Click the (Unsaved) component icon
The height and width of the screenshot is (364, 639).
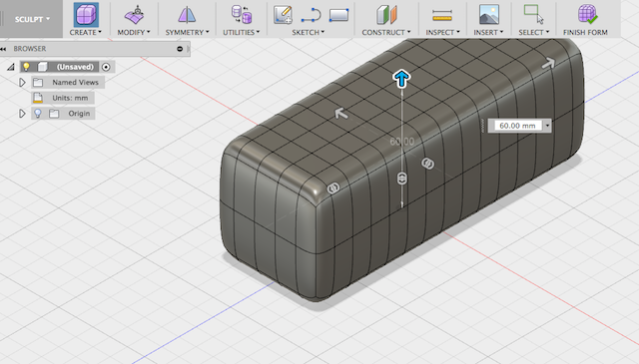coord(42,67)
